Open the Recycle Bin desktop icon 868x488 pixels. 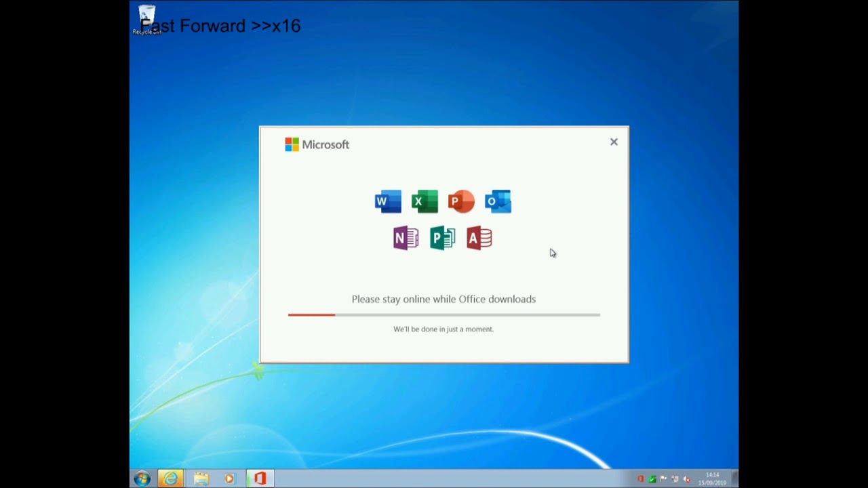(x=146, y=19)
